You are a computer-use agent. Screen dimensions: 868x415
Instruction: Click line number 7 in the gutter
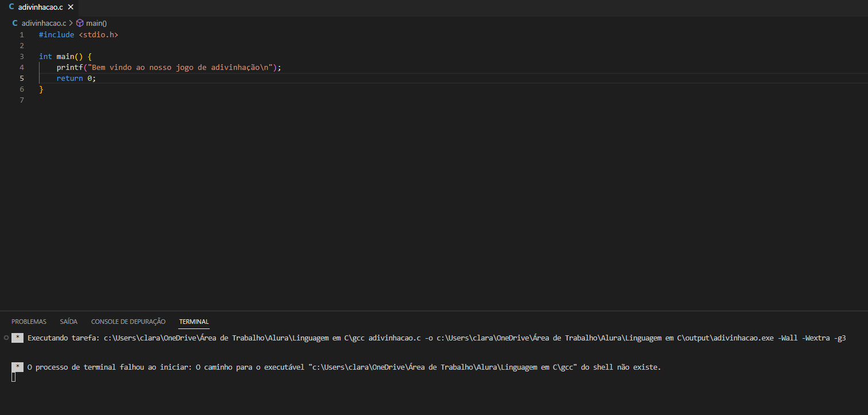click(x=22, y=100)
